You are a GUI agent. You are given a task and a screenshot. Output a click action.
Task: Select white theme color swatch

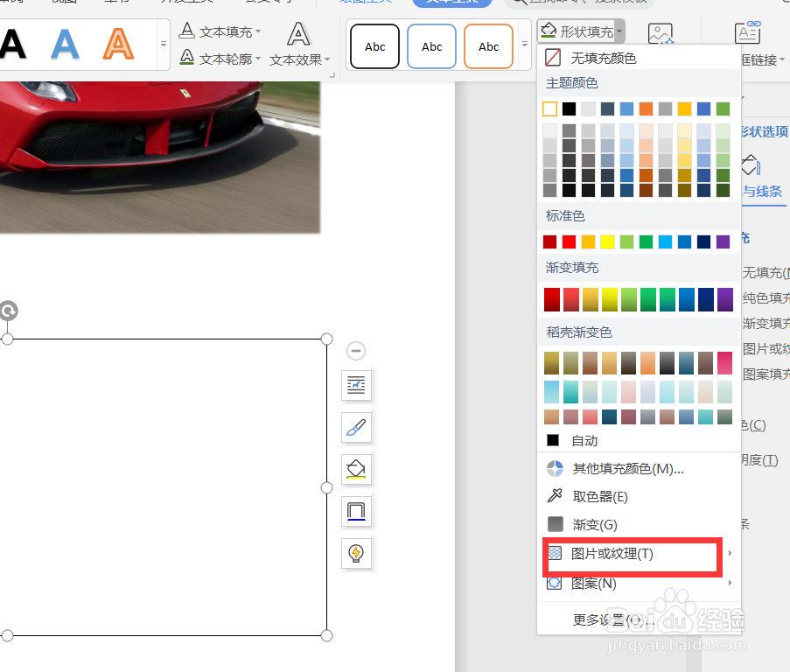tap(549, 108)
